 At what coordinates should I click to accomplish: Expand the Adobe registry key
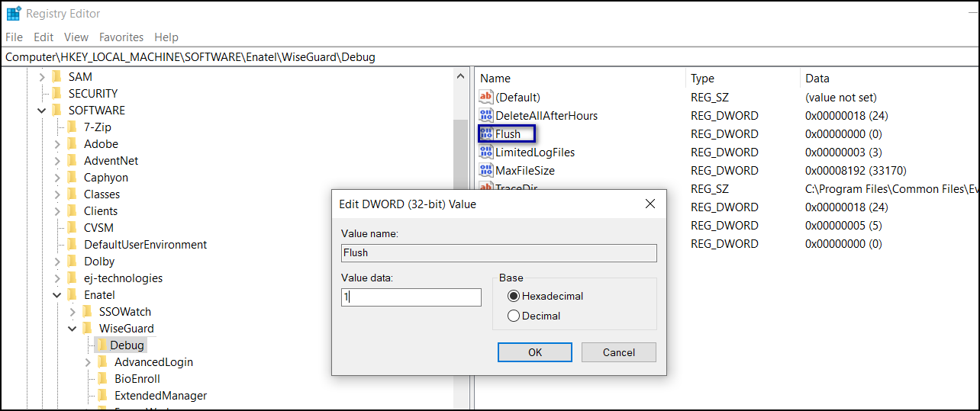tap(57, 144)
